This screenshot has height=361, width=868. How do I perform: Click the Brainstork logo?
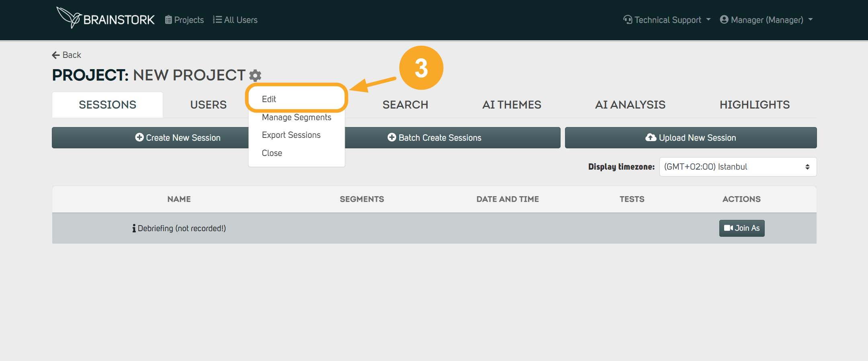tap(106, 18)
